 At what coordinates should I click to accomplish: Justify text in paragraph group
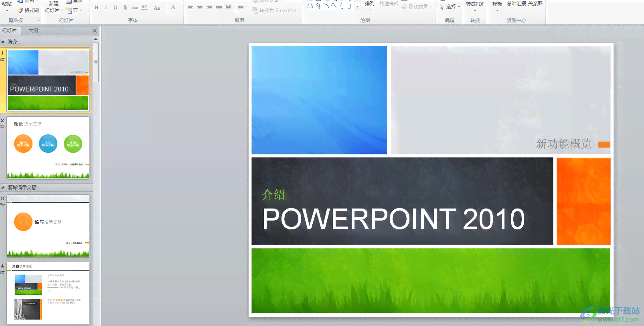pyautogui.click(x=219, y=7)
